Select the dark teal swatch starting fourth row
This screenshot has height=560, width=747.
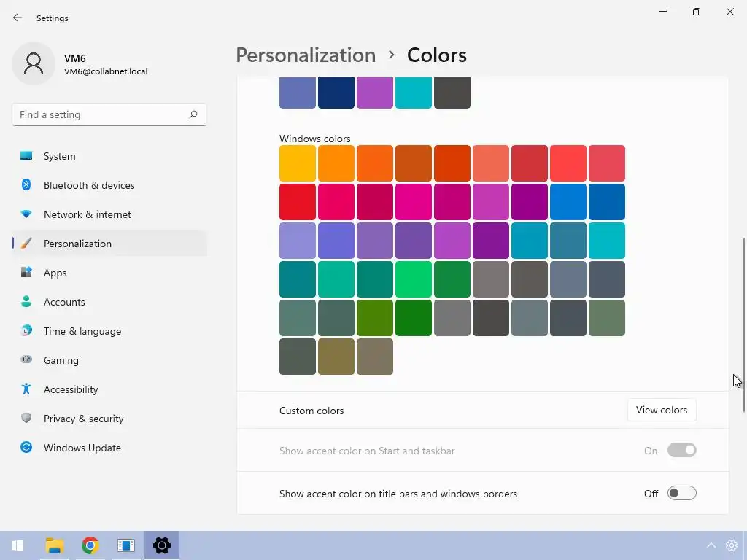(x=298, y=279)
